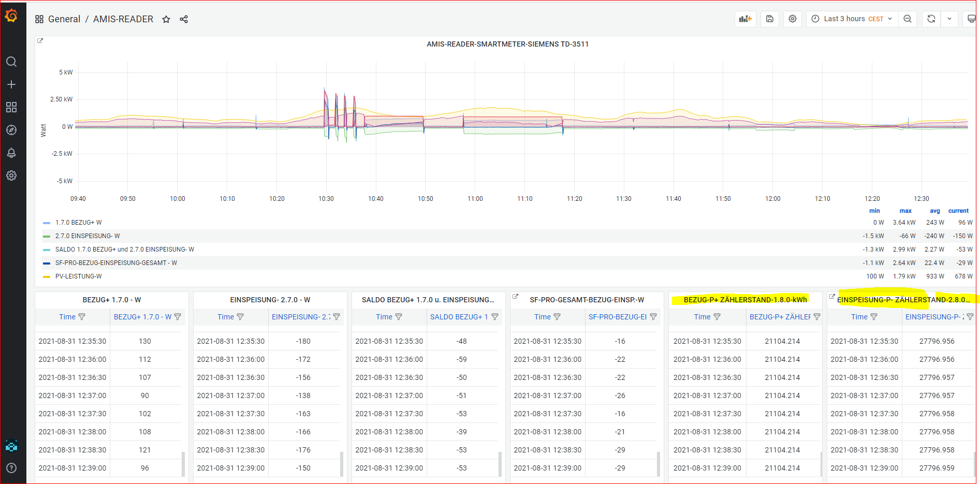Image resolution: width=980 pixels, height=484 pixels.
Task: Filter SF-PRO-BEZUG-EI value column
Action: [653, 317]
